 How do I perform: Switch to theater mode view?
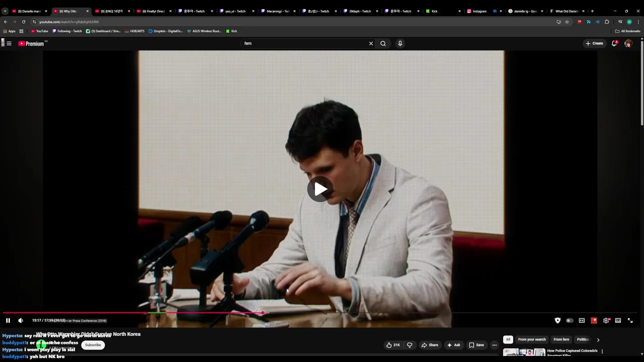(618, 320)
